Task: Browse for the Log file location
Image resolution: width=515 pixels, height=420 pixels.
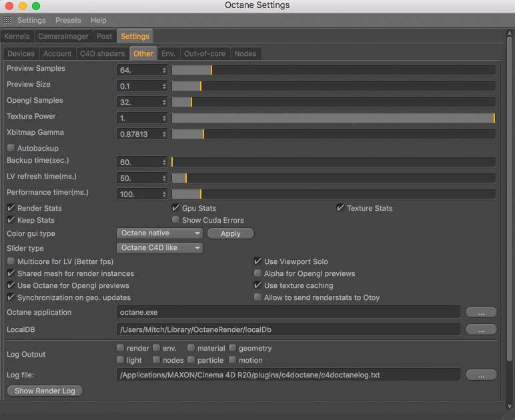Action: click(481, 375)
